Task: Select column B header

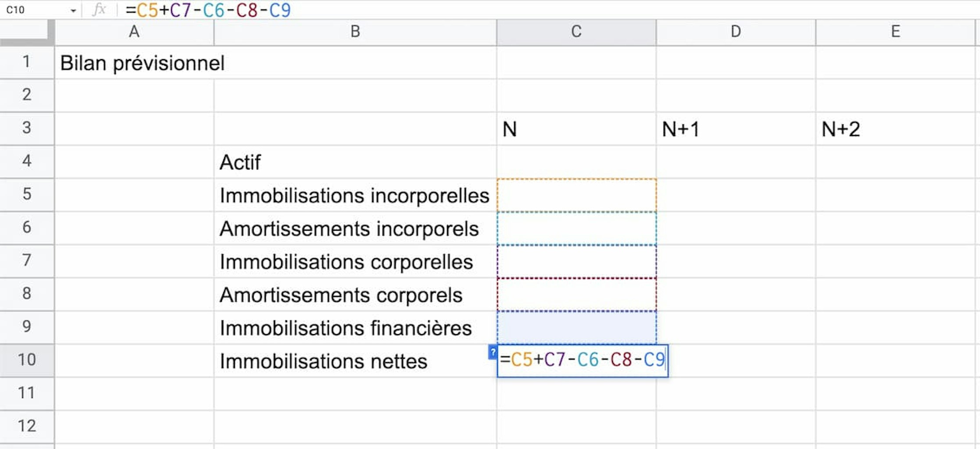Action: (x=355, y=32)
